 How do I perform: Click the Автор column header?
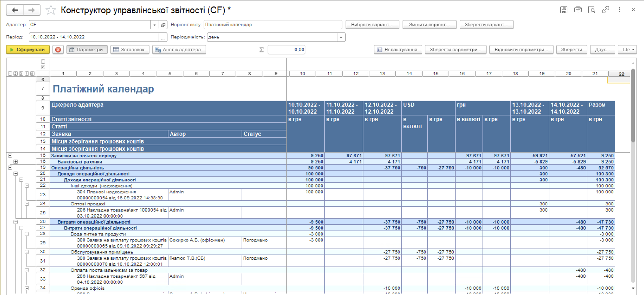(205, 134)
